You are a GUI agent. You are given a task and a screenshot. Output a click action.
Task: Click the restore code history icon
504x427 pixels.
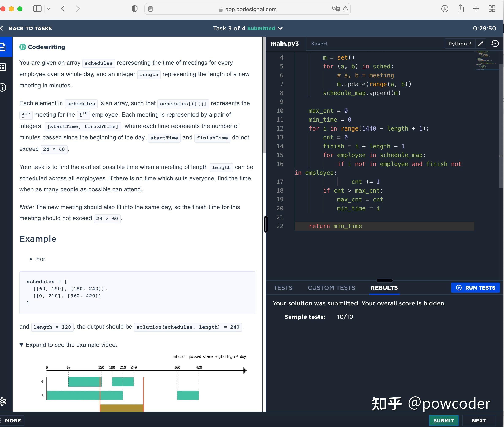click(x=495, y=44)
